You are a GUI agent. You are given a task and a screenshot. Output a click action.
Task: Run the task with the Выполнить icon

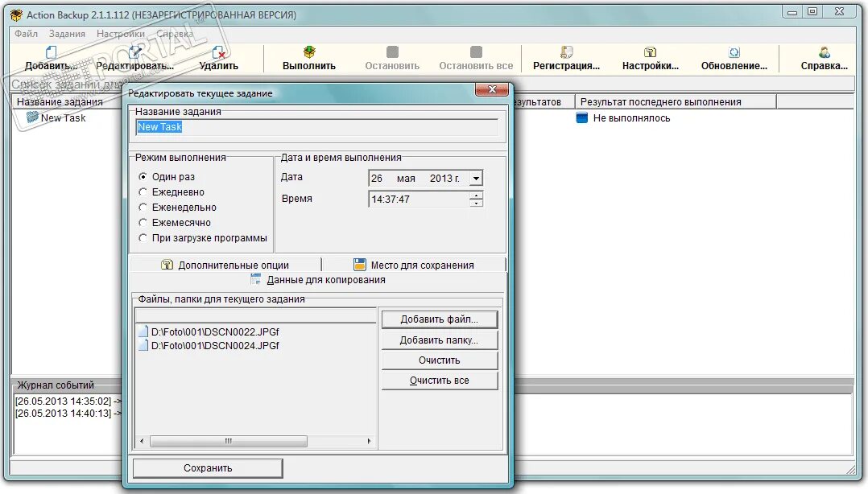(x=309, y=52)
